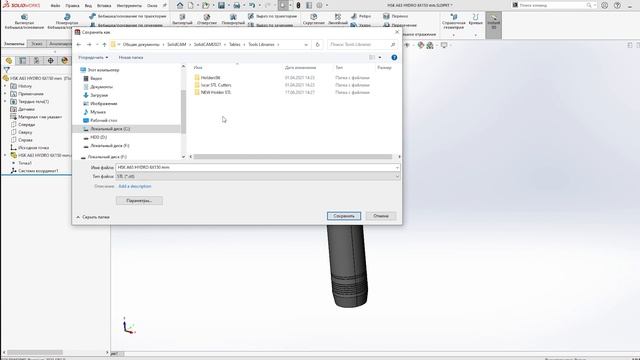This screenshot has height=360, width=640.
Task: Open the Правка menu
Action: (x=72, y=6)
